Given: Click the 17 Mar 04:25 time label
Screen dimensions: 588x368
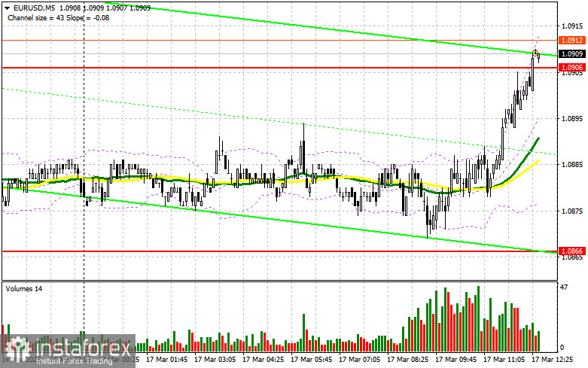Looking at the screenshot, I should pos(264,360).
